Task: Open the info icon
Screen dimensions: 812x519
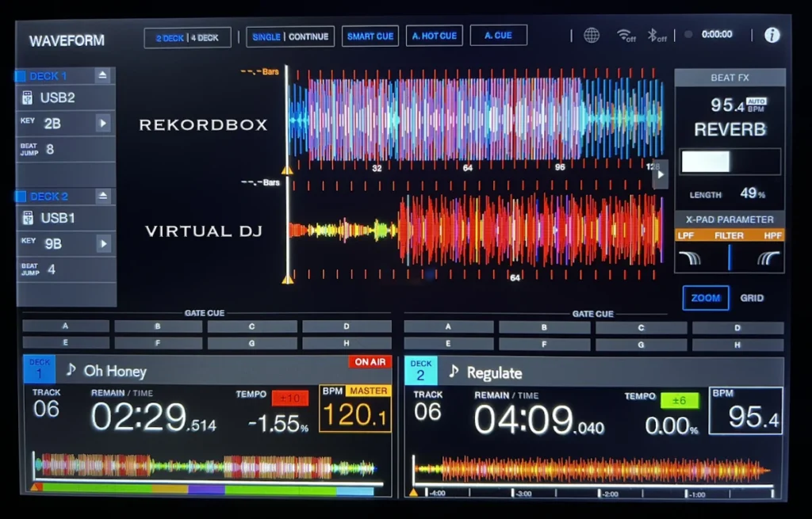Action: 772,35
